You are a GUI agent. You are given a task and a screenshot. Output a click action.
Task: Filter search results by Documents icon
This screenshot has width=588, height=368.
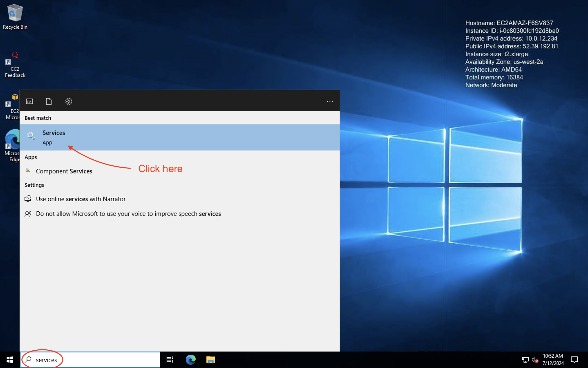click(x=49, y=101)
